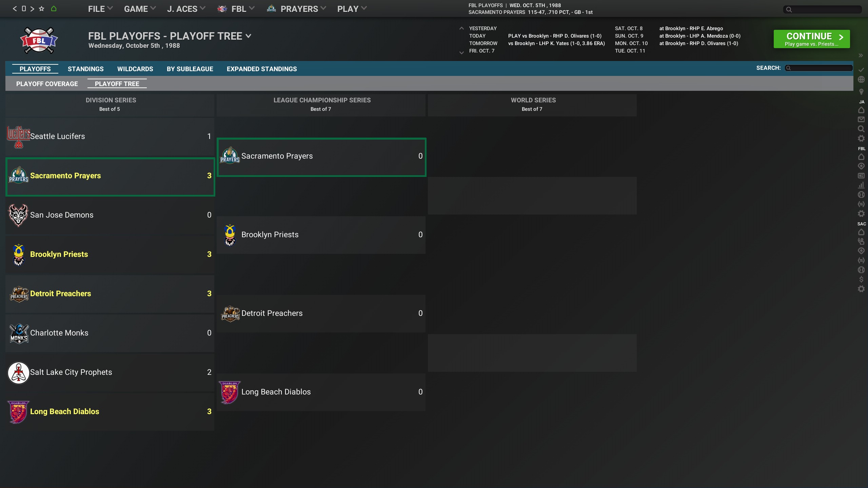Click the globe icon in right sidebar
This screenshot has height=488, width=868.
click(861, 80)
